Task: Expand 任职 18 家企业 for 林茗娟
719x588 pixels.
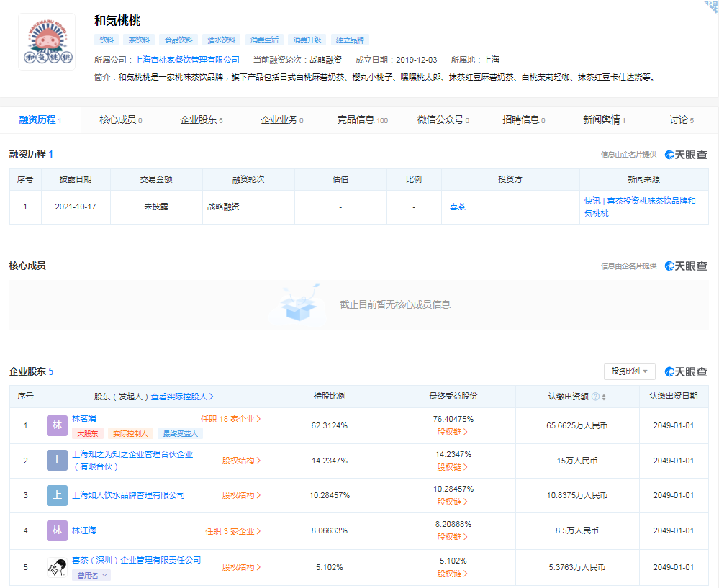Action: (230, 419)
